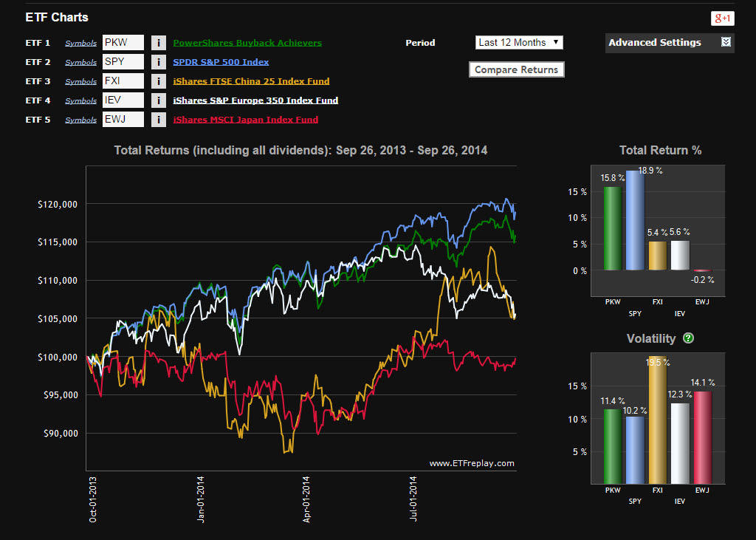756x540 pixels.
Task: Open the iShares MSCI Japan Index Fund link
Action: click(244, 119)
